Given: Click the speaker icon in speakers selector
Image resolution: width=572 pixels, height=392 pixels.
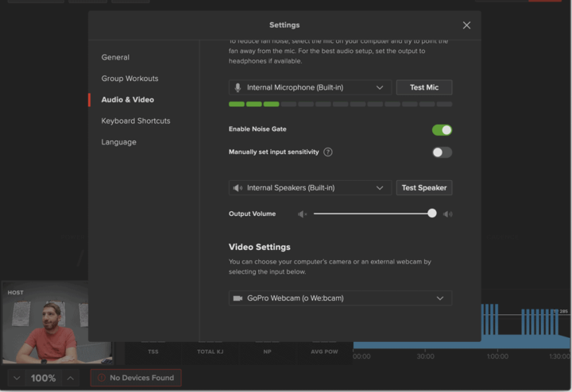Looking at the screenshot, I should click(x=238, y=188).
